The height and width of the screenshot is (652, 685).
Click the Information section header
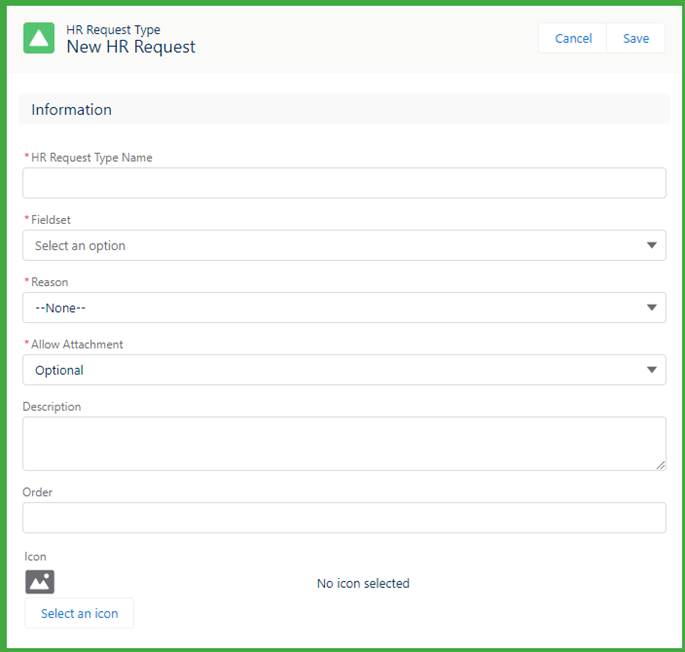pos(72,110)
